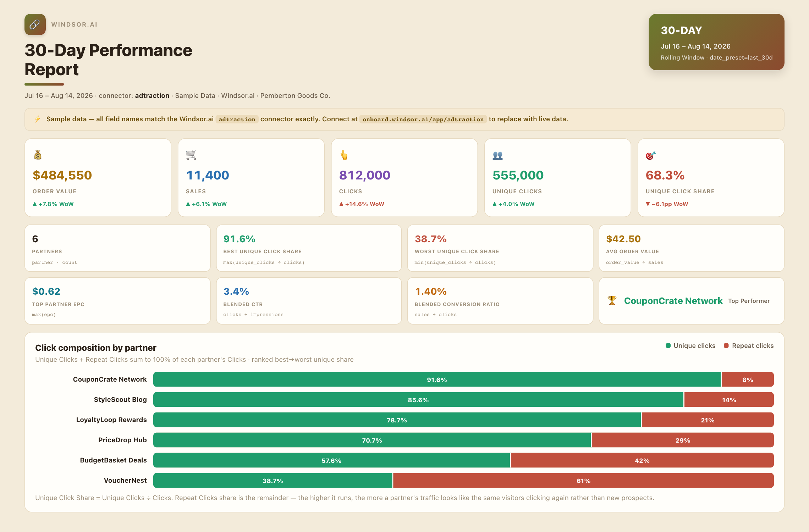Click the −6.1pp WoW change indicator
This screenshot has width=809, height=532.
point(667,204)
